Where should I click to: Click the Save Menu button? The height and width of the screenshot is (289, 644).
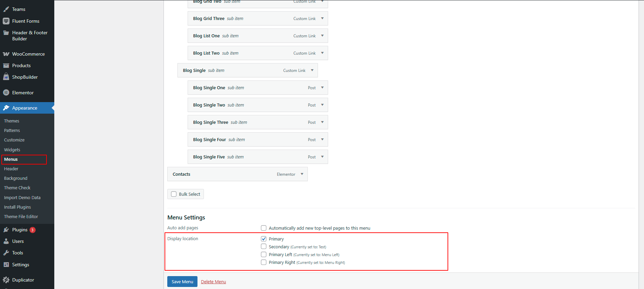(182, 282)
